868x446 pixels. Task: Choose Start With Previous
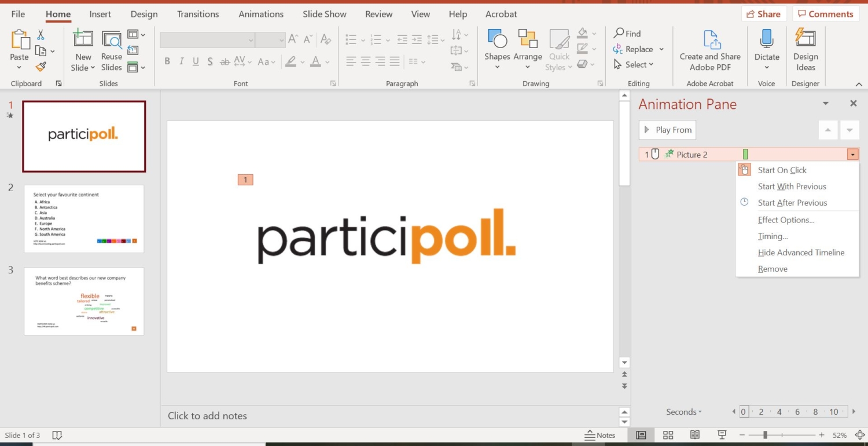click(792, 187)
